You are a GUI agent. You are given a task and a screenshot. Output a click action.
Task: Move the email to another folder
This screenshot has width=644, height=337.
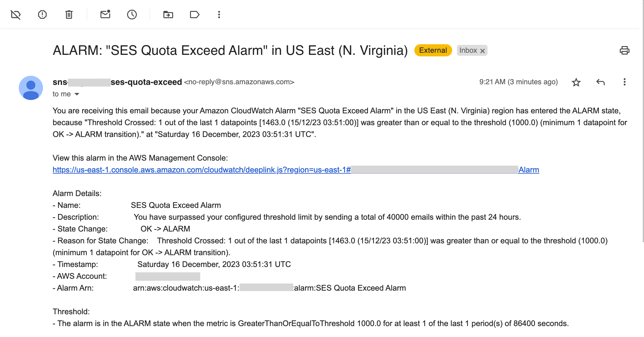pyautogui.click(x=168, y=14)
